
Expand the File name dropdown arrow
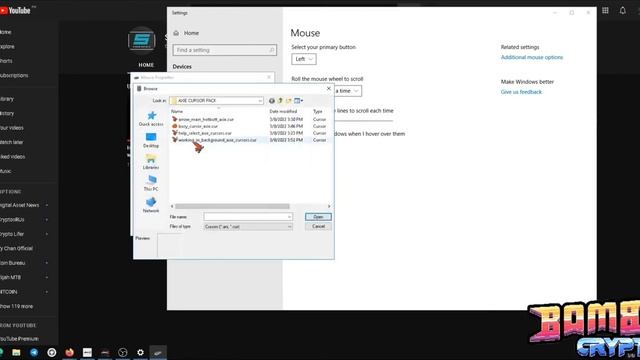pyautogui.click(x=289, y=217)
